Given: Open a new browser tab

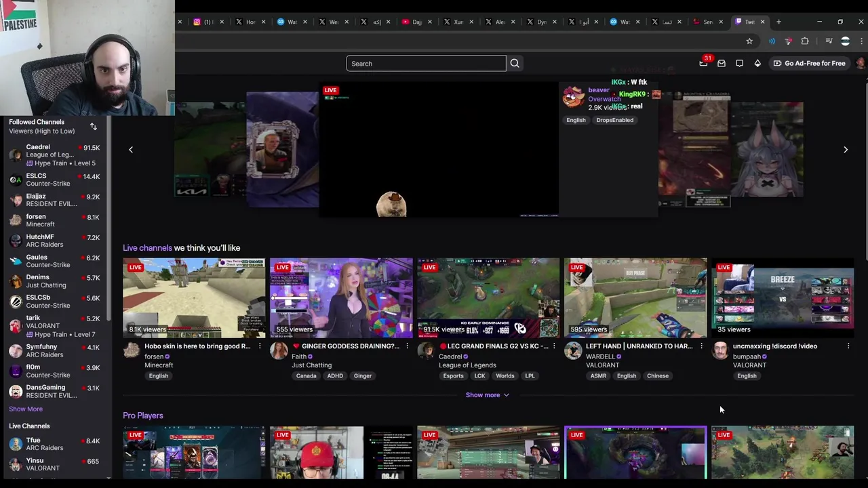Looking at the screenshot, I should [x=778, y=22].
